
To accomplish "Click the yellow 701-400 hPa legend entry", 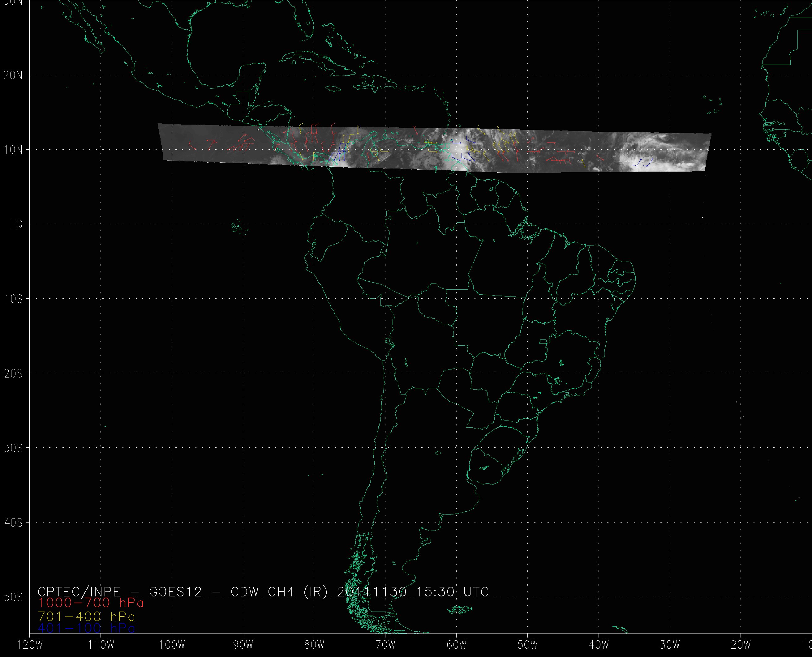I will [x=86, y=616].
